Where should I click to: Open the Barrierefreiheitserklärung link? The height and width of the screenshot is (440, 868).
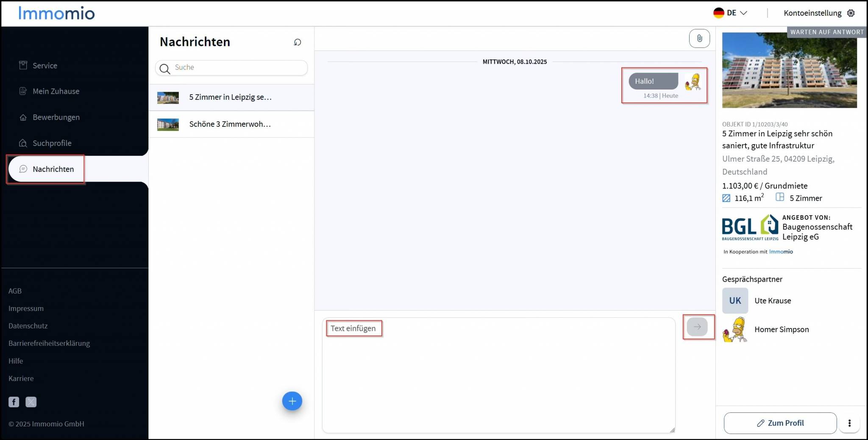click(x=49, y=343)
